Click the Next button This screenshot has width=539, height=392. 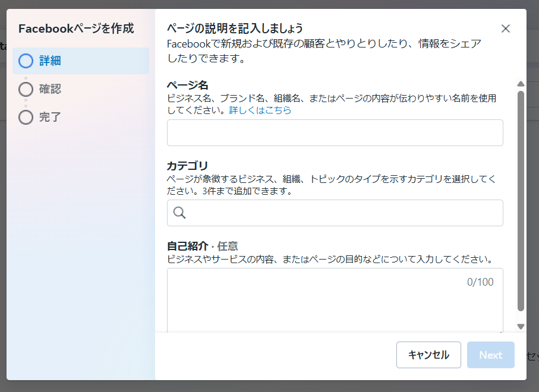490,355
